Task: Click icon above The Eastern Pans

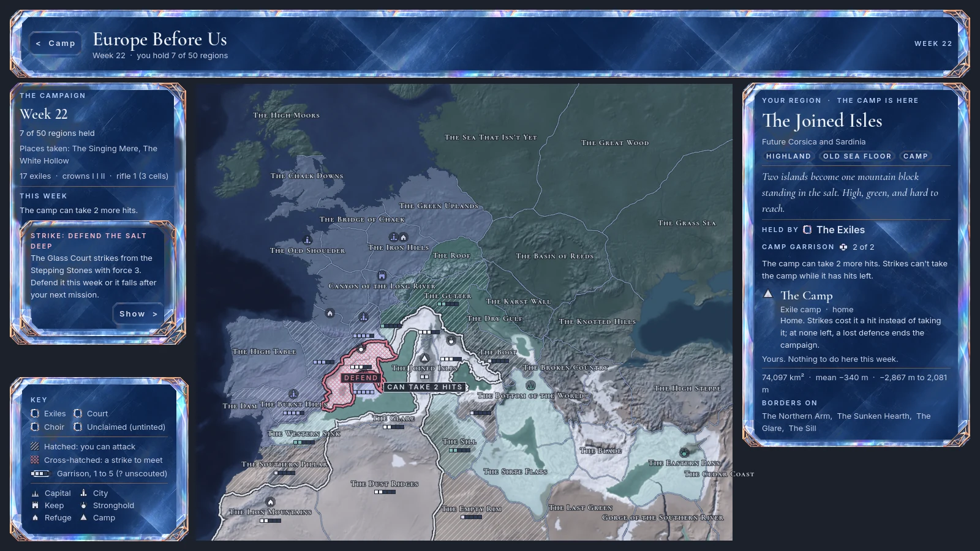Action: (684, 453)
